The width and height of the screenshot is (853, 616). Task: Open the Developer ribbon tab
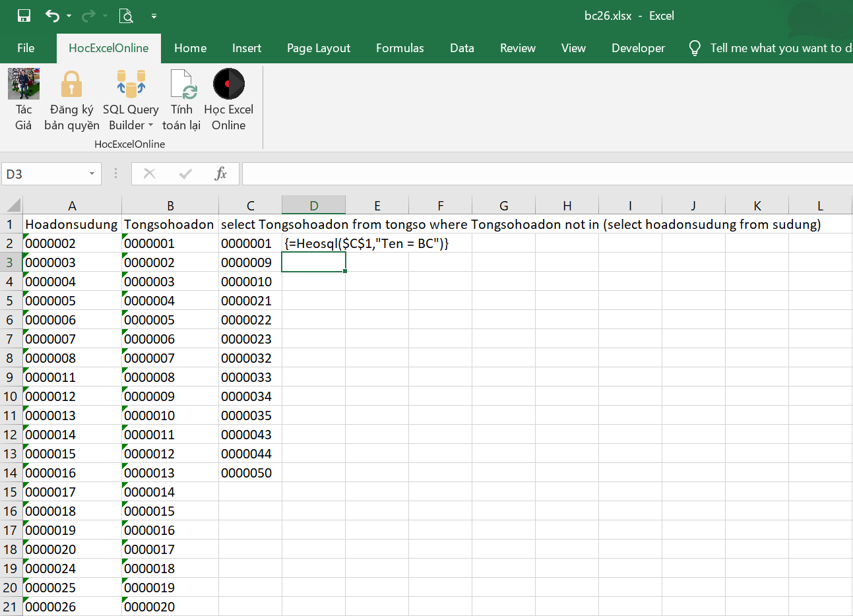[x=638, y=48]
